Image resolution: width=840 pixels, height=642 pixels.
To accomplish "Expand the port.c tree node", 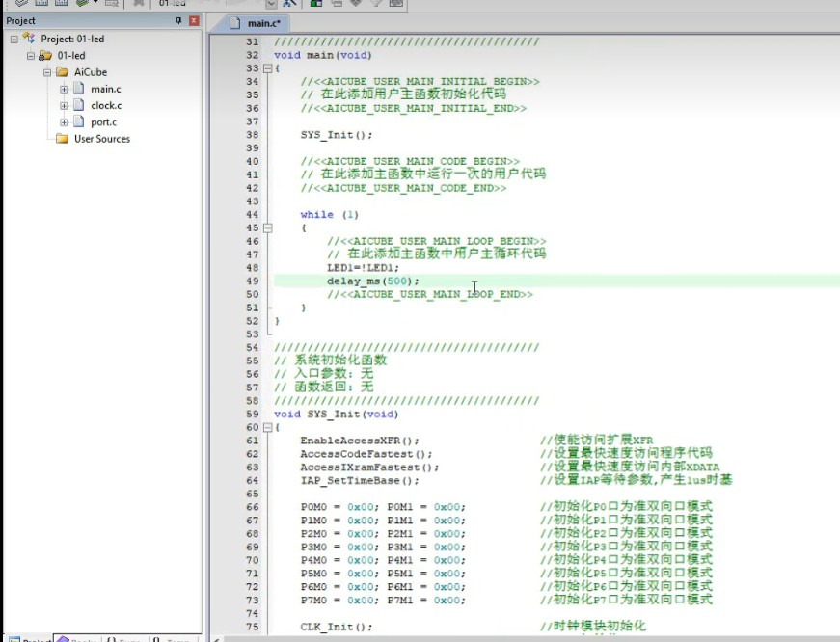I will pos(64,122).
